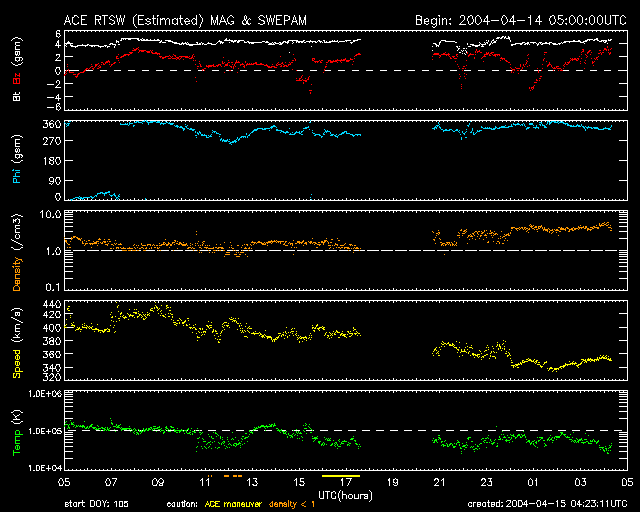Click hour label "01" on the time axis
Screen dimensions: 640x512
click(533, 482)
